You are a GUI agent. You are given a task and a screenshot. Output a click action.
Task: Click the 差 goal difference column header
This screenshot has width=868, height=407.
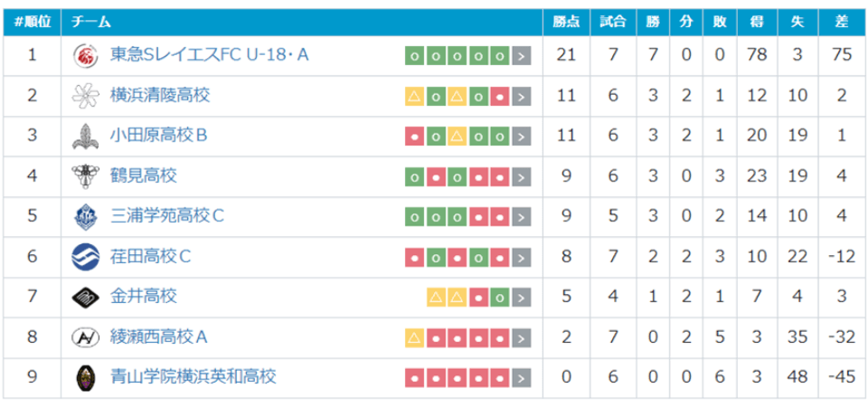pos(843,21)
